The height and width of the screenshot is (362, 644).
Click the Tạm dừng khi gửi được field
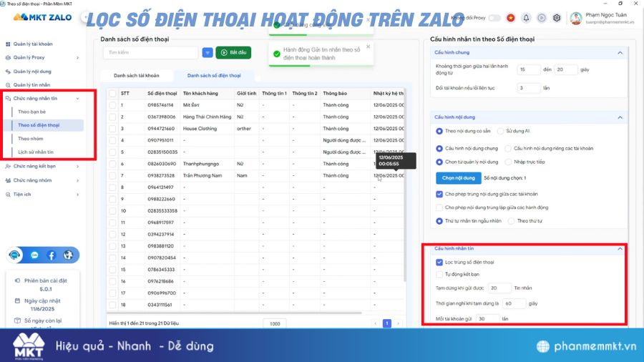[x=499, y=288]
